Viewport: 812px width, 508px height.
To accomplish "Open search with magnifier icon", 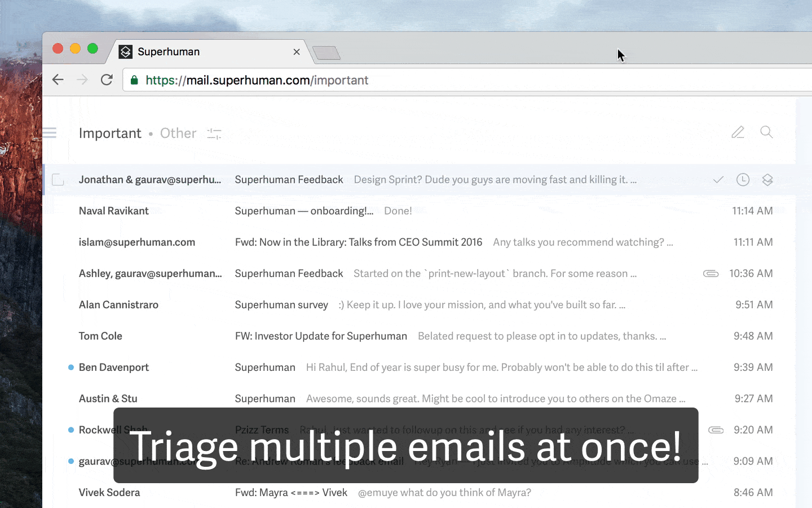I will 766,132.
